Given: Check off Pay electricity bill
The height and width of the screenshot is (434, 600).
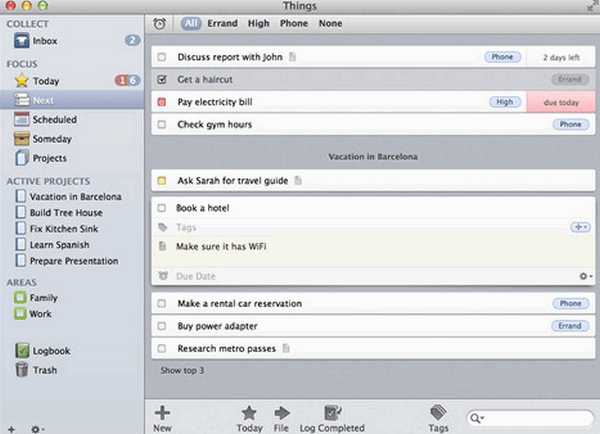Looking at the screenshot, I should 162,102.
